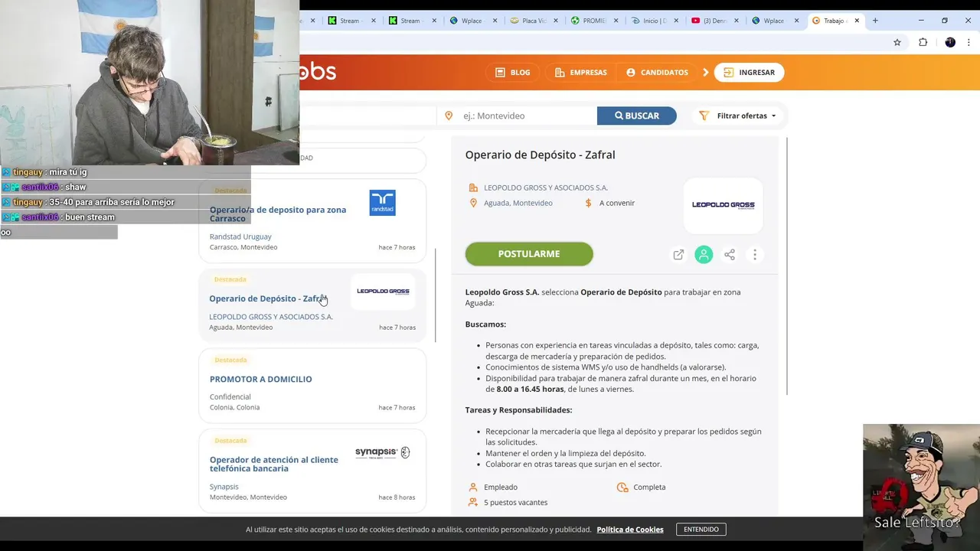Viewport: 980px width, 551px height.
Task: Click the Randstad Uruguay company name
Action: [240, 236]
